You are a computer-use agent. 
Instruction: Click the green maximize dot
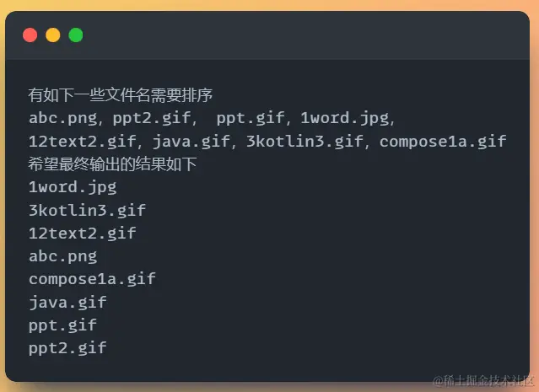coord(75,35)
